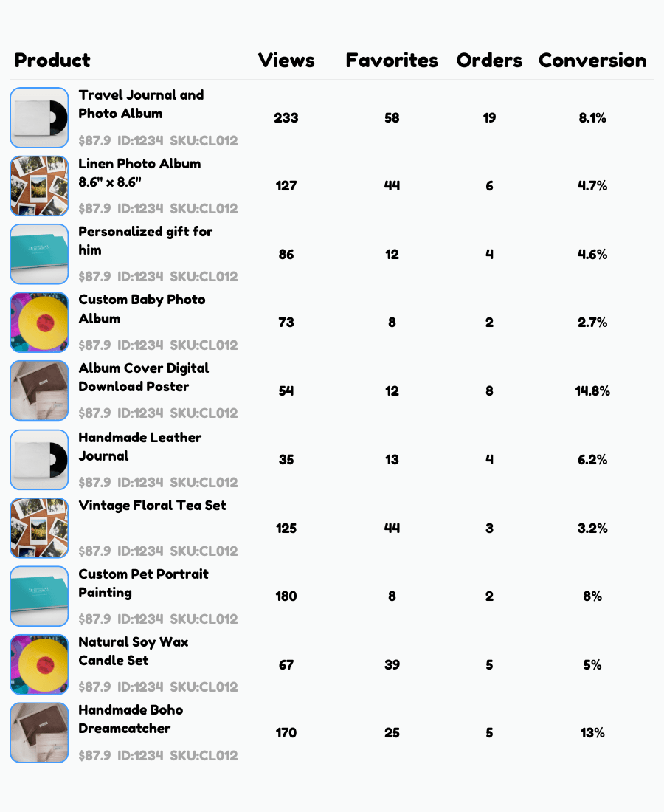Sort the table by Views
The width and height of the screenshot is (664, 812).
click(286, 61)
